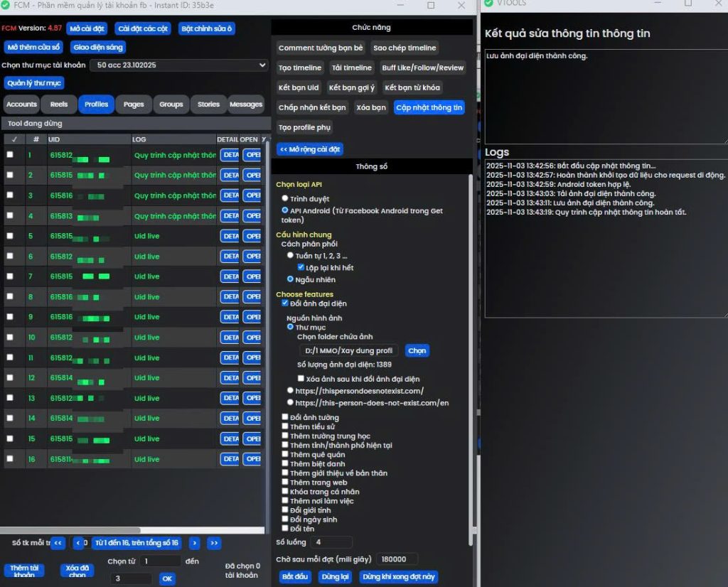Jump to last page with » arrow
Screen dimensions: 728x587
213,543
